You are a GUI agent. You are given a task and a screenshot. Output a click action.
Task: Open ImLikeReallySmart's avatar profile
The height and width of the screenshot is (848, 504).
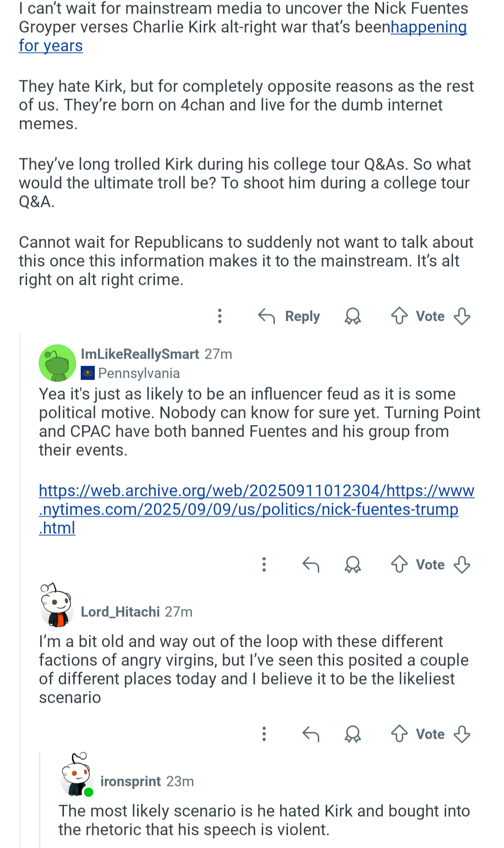pos(57,363)
